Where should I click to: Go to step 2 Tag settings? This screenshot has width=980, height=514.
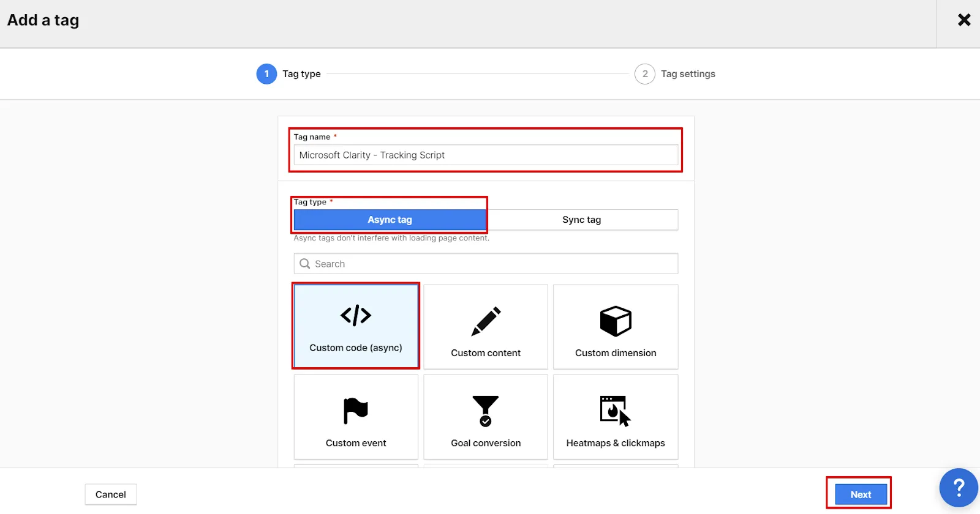click(x=675, y=74)
